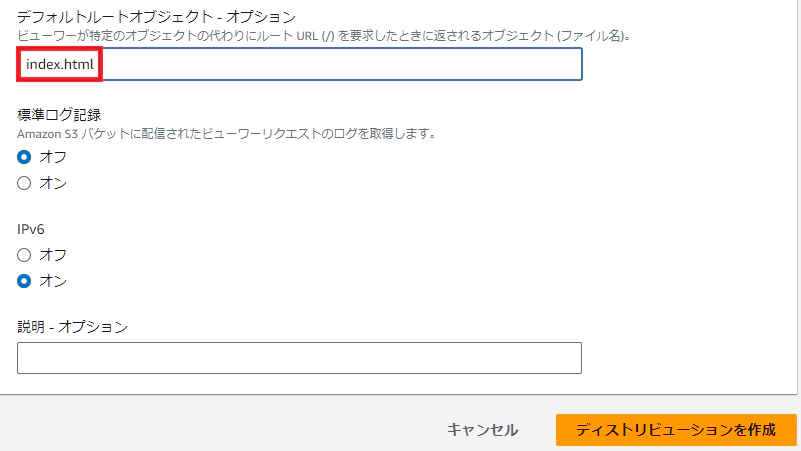The width and height of the screenshot is (801, 451).
Task: Click the IPv6 section heading
Action: 31,229
